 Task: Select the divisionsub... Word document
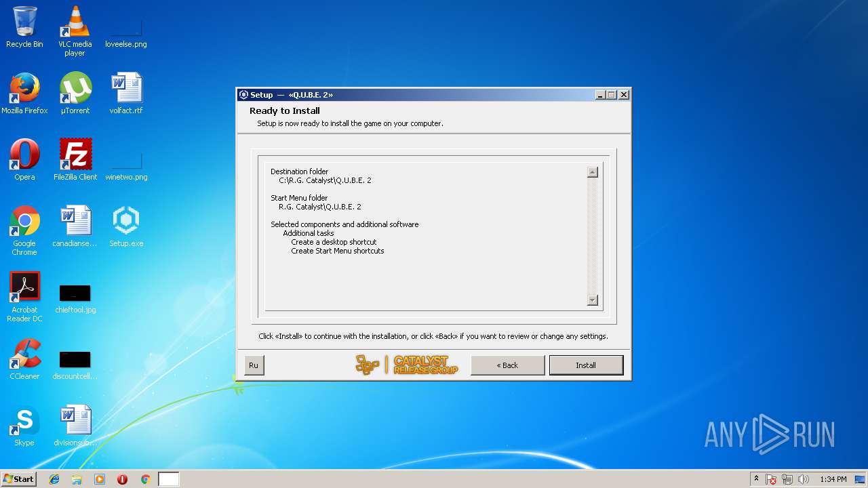(75, 426)
